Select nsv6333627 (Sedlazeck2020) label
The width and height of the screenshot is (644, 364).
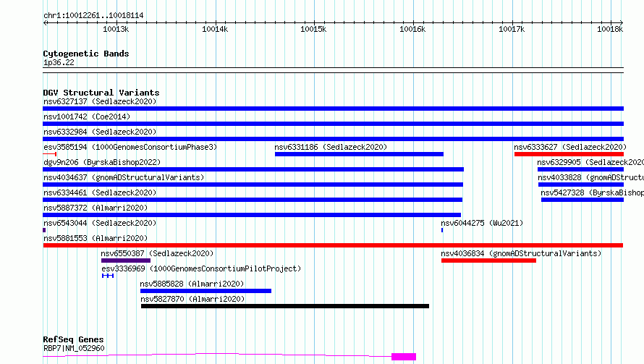click(x=570, y=147)
